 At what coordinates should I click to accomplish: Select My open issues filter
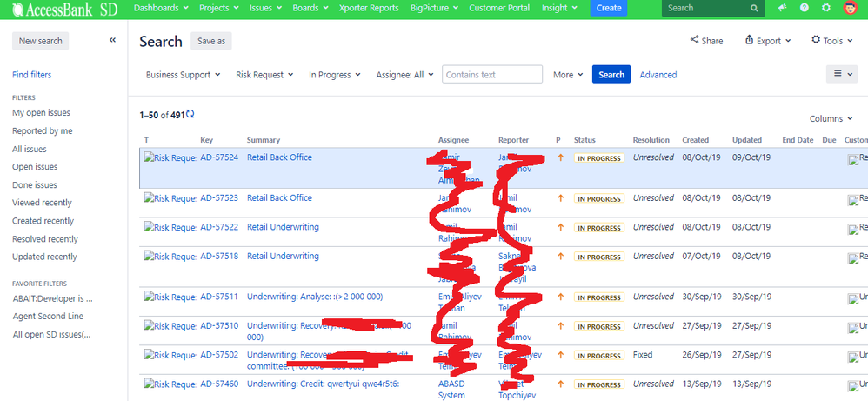coord(41,112)
